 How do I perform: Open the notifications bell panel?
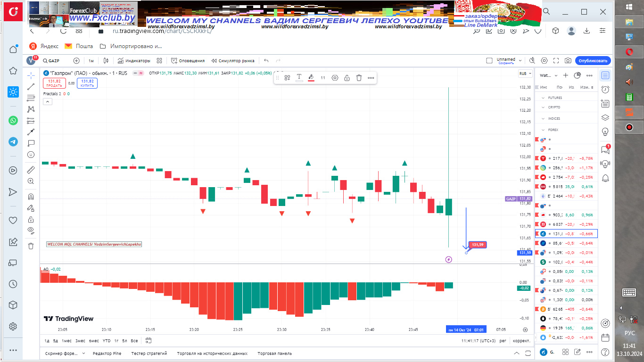[605, 178]
